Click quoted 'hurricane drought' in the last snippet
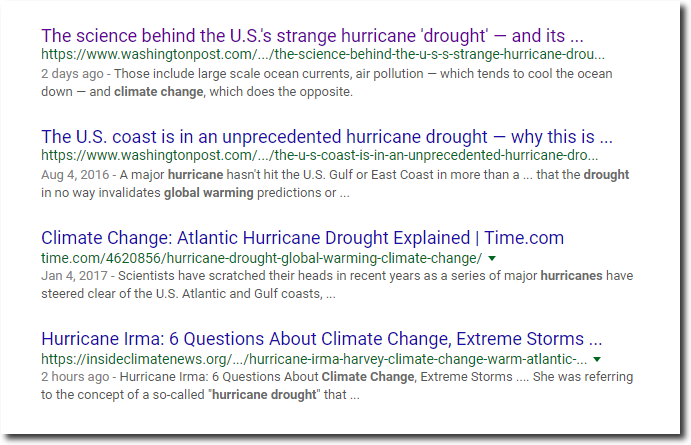This screenshot has width=691, height=445. tap(264, 394)
